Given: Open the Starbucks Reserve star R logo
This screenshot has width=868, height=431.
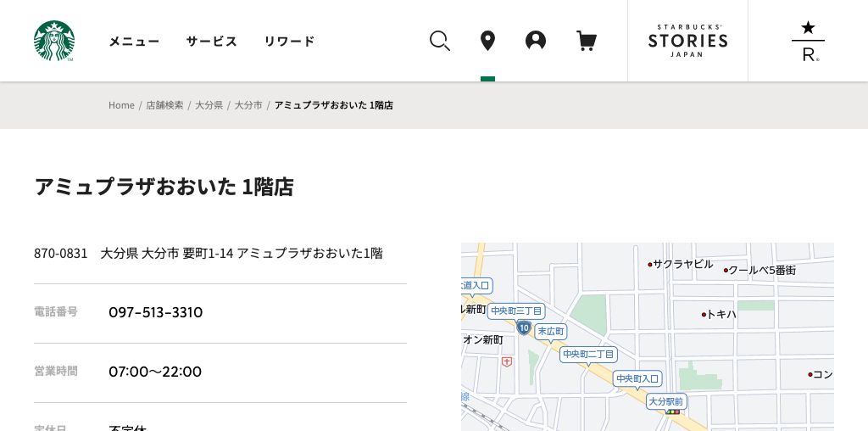Looking at the screenshot, I should [808, 41].
